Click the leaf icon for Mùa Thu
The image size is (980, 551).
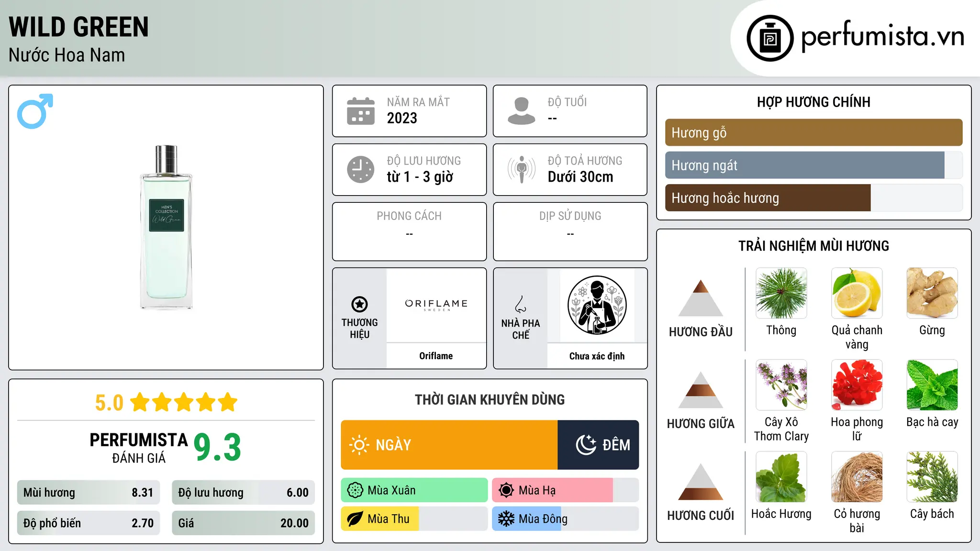(355, 519)
